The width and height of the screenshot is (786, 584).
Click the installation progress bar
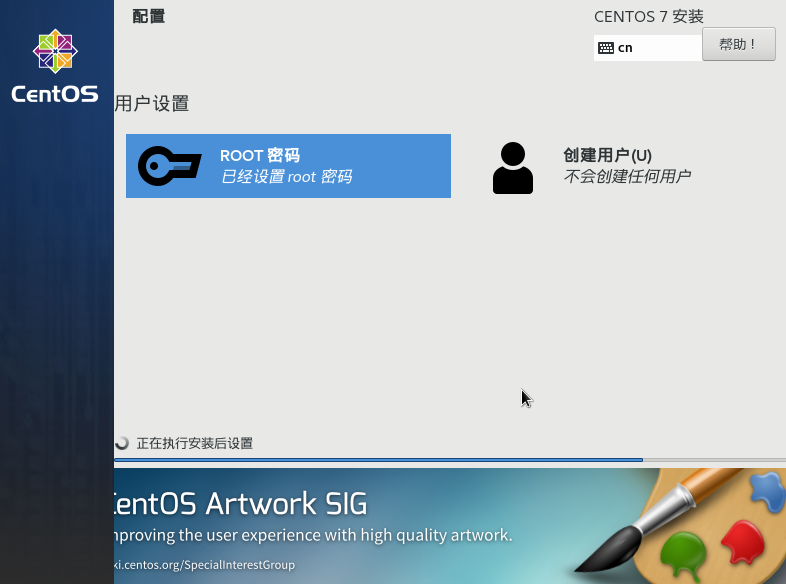point(450,460)
